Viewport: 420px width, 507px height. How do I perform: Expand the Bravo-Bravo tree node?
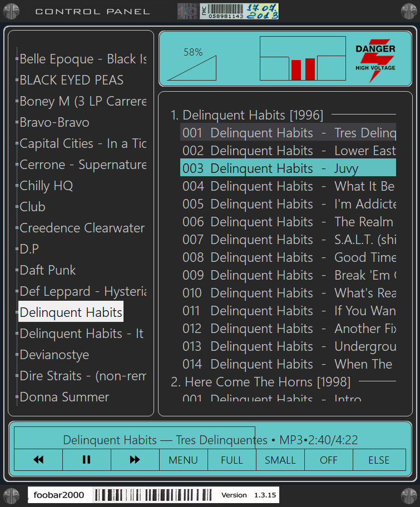(x=17, y=122)
